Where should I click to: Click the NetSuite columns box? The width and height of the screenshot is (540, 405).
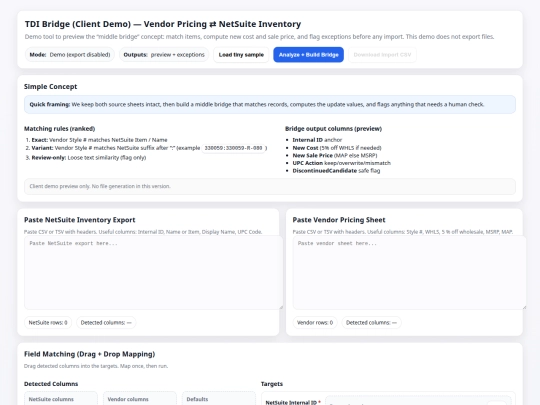61,398
